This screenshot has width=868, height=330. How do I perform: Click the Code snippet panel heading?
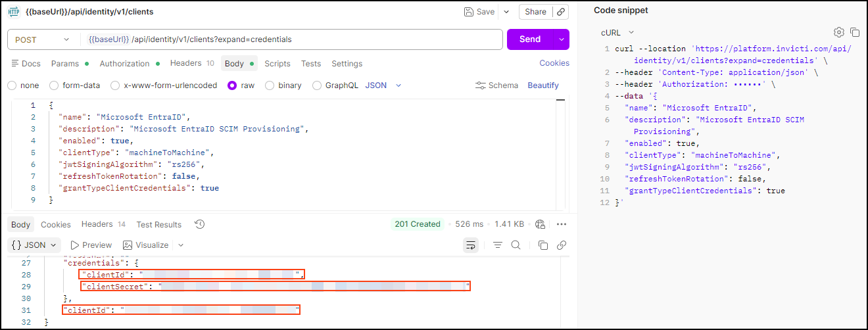coord(621,11)
